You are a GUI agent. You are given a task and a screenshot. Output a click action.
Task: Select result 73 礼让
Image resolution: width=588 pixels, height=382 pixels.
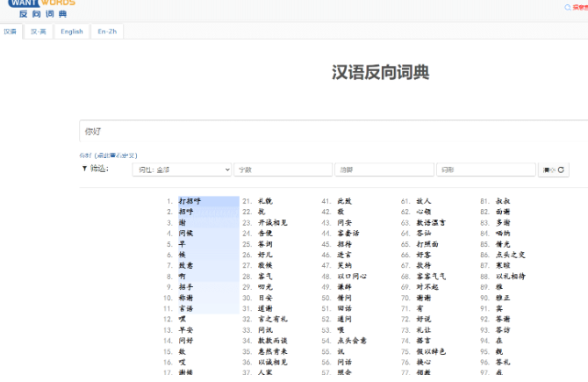424,330
